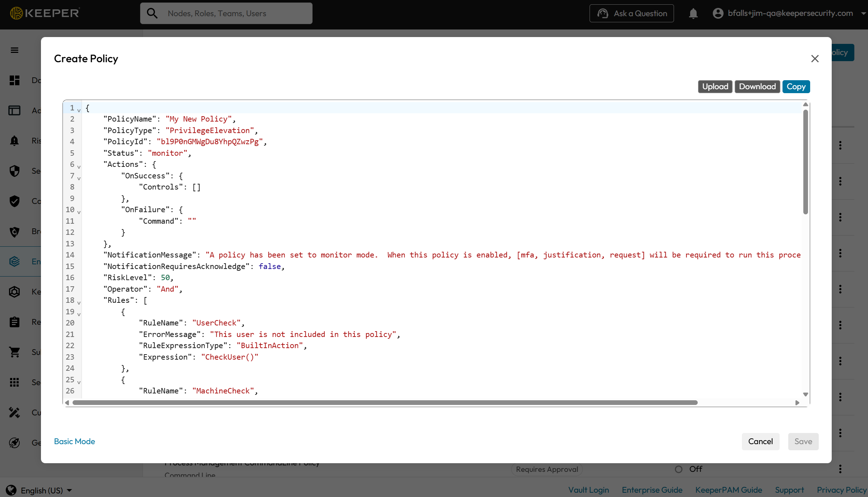Click the Security half-shield icon in sidebar
The image size is (868, 497).
pyautogui.click(x=14, y=171)
